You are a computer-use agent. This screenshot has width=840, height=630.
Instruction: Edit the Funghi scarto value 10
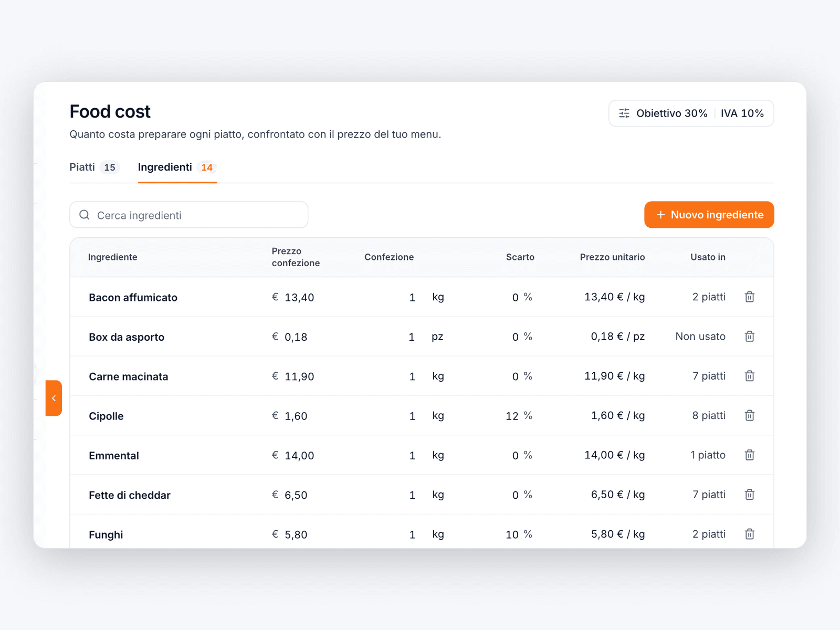512,534
